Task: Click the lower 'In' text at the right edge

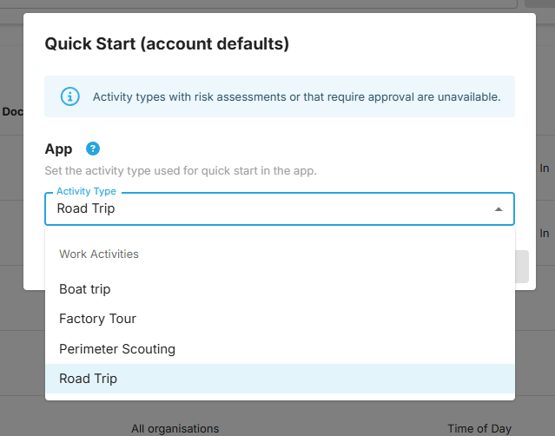Action: (x=544, y=234)
